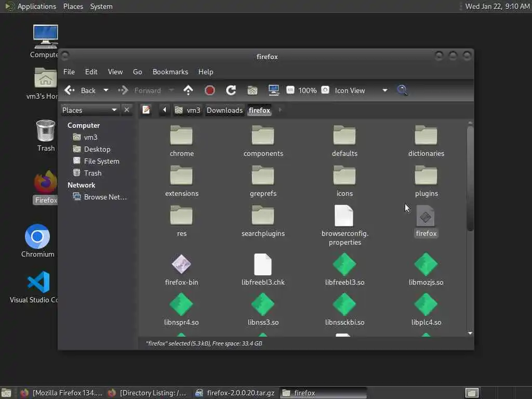This screenshot has height=399, width=532.
Task: Open the chrome folder
Action: pyautogui.click(x=181, y=141)
